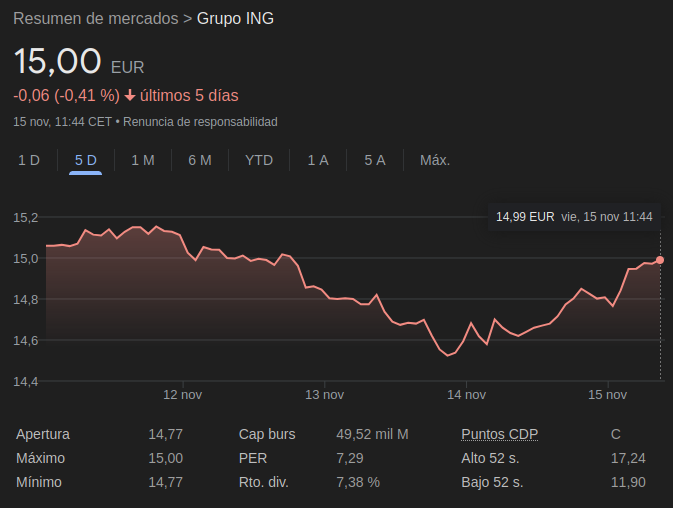Click the 14,99 EUR chart tooltip
673x508 pixels.
[574, 217]
